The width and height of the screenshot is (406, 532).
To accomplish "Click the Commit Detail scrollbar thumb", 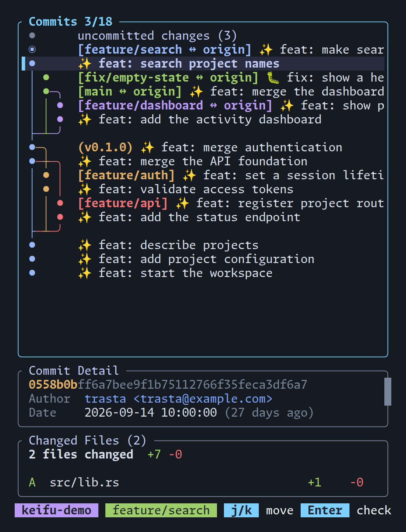I will [x=388, y=392].
